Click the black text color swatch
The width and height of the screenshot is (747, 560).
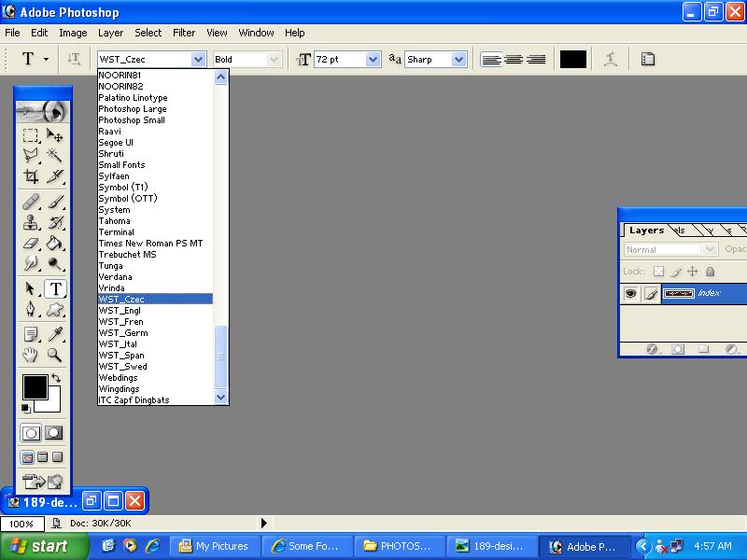(572, 59)
